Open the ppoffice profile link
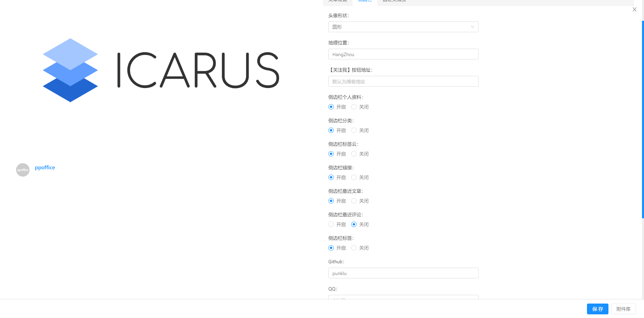Viewport: 644px width, 318px height. pos(45,167)
